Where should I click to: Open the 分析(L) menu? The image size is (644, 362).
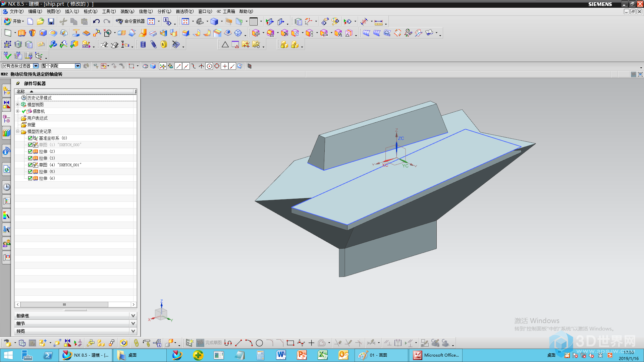164,11
